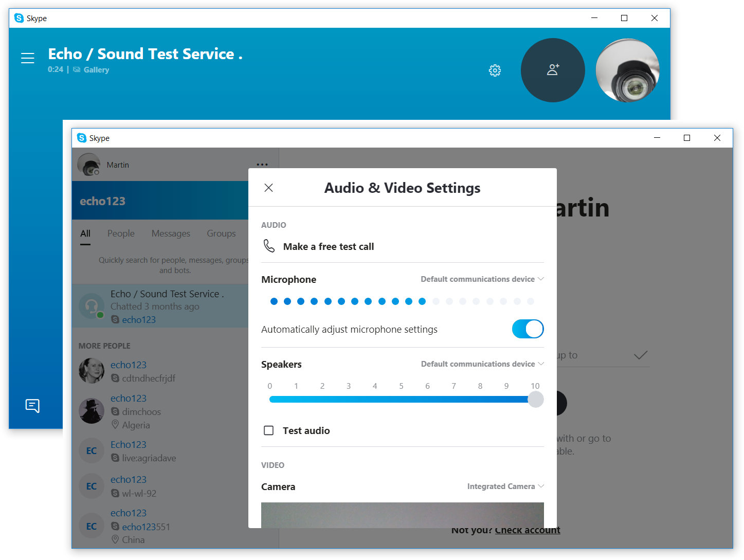This screenshot has width=744, height=560.
Task: Open the chat icon in the call window
Action: pos(32,406)
